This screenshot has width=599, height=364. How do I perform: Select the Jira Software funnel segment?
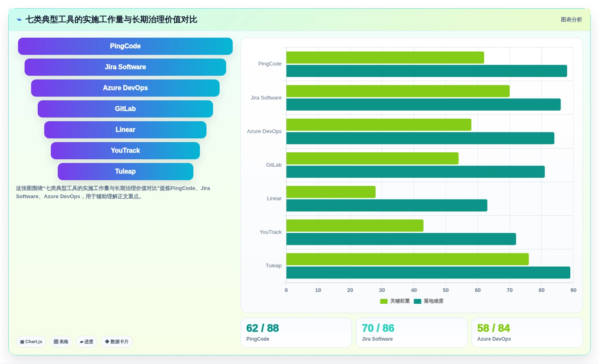click(x=125, y=67)
